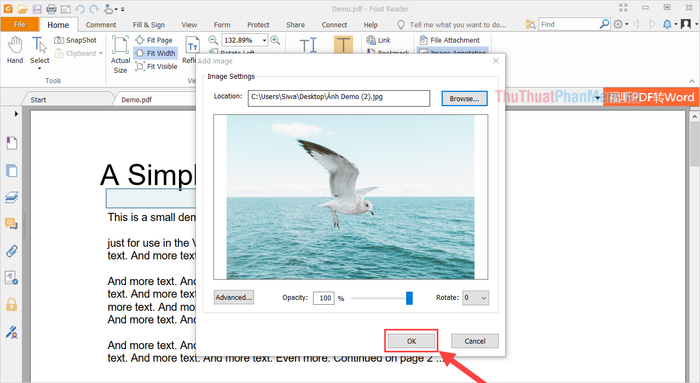The width and height of the screenshot is (700, 383).
Task: Click the Link tool
Action: [x=379, y=40]
